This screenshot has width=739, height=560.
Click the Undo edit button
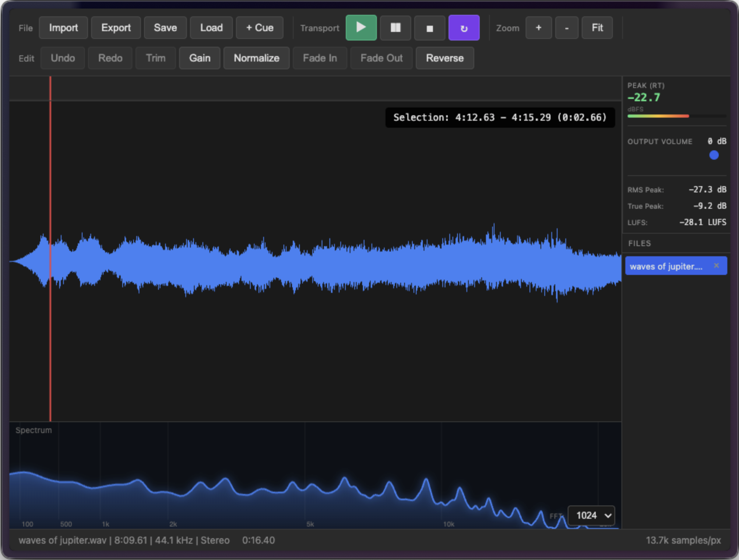tap(63, 58)
